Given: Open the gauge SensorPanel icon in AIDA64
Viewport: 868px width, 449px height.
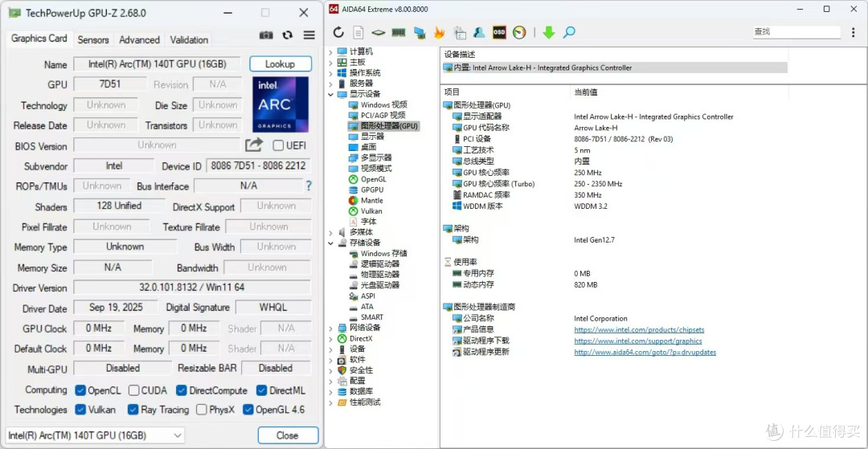Looking at the screenshot, I should pos(519,33).
